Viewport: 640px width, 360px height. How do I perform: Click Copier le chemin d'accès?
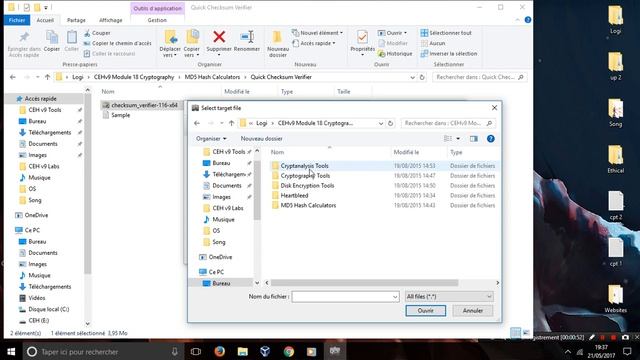click(118, 43)
